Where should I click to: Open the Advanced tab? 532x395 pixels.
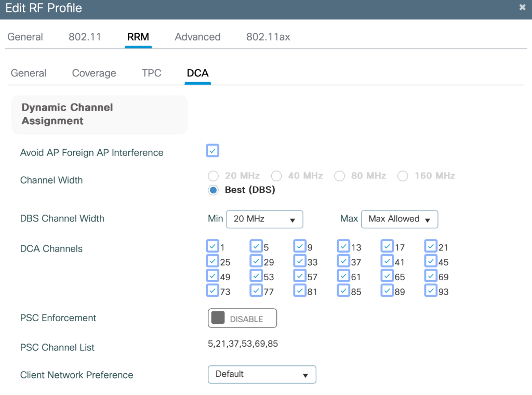pyautogui.click(x=197, y=37)
